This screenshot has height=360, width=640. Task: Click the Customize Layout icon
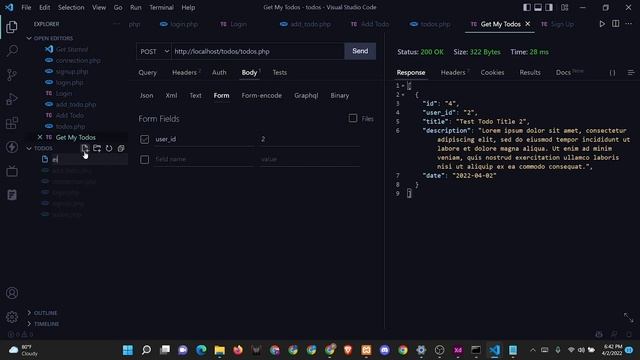point(564,7)
